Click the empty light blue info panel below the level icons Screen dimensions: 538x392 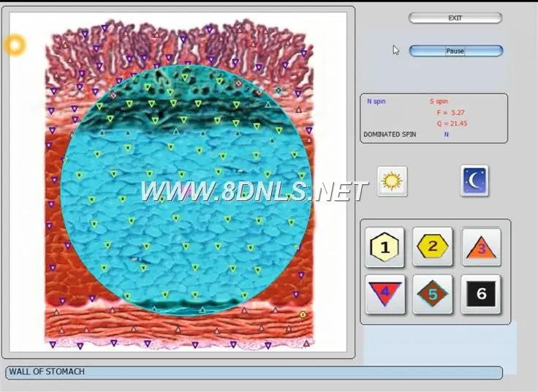click(x=440, y=347)
